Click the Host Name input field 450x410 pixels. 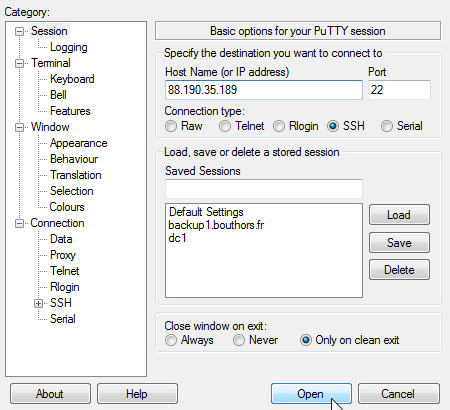[x=264, y=90]
